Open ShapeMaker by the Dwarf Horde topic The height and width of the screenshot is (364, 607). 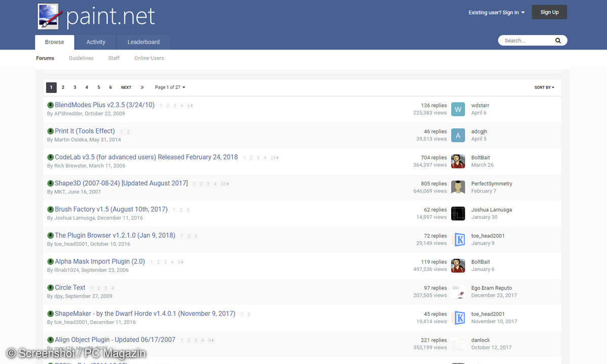(145, 313)
